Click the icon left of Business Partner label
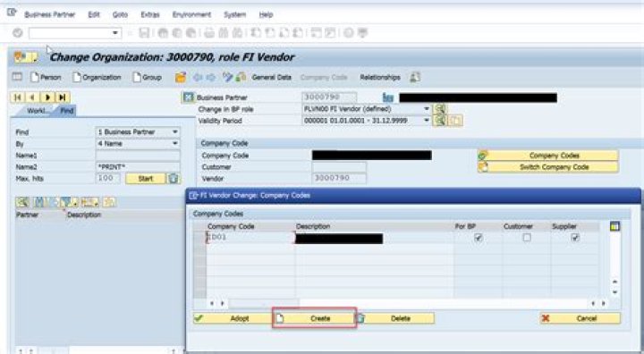644x354 pixels. coord(188,97)
